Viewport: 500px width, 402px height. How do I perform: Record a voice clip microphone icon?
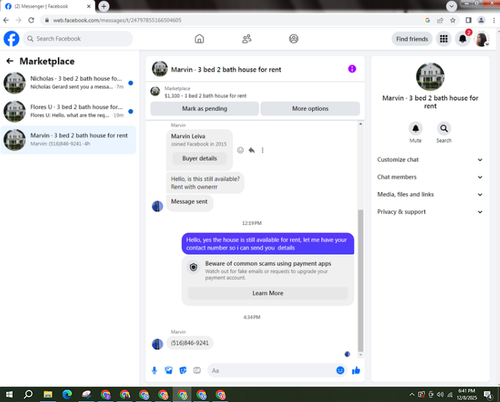pos(154,370)
